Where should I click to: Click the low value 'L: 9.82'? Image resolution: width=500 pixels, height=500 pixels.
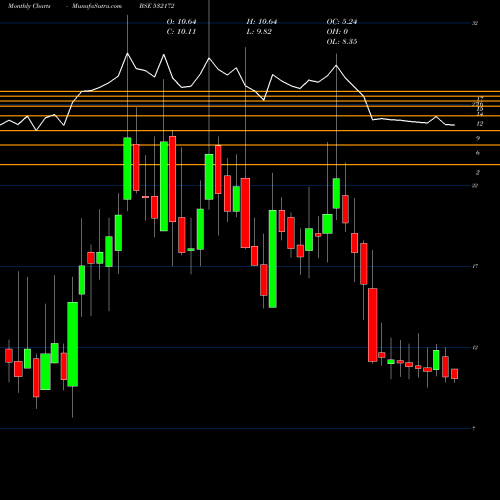click(259, 32)
